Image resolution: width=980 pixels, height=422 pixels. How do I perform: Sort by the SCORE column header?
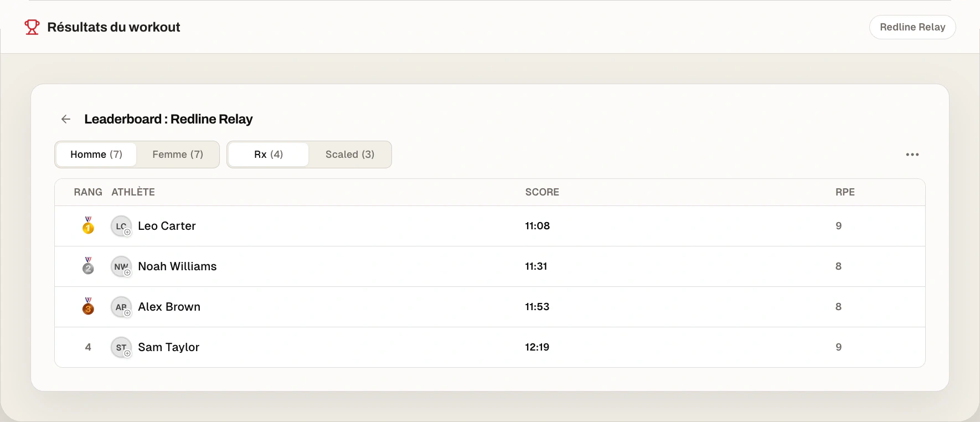(x=542, y=192)
